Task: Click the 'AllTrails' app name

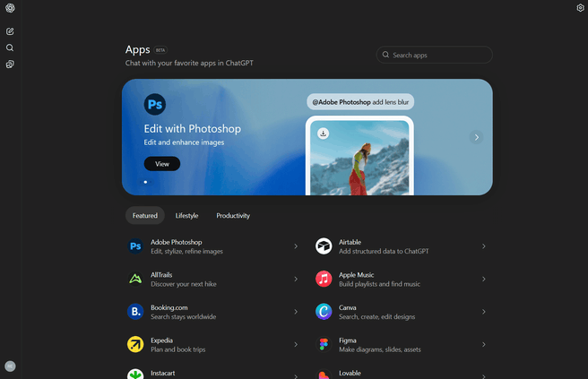Action: (x=161, y=275)
